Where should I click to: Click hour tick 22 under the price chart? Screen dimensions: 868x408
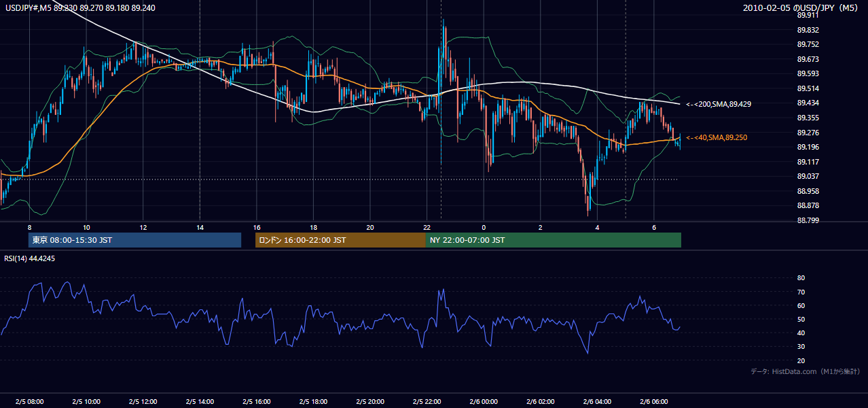tap(427, 227)
